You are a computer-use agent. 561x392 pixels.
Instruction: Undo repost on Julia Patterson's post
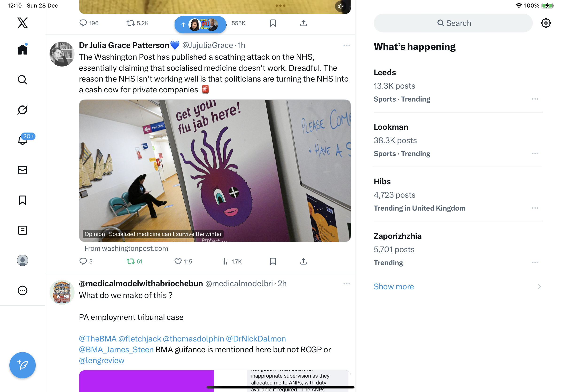tap(134, 262)
